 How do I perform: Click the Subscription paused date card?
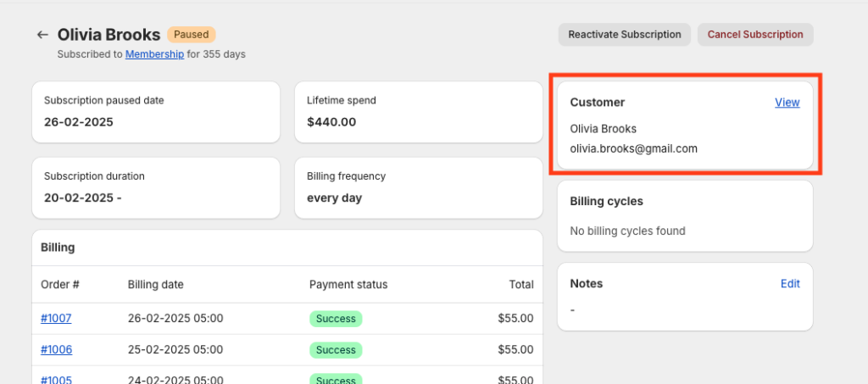(156, 112)
